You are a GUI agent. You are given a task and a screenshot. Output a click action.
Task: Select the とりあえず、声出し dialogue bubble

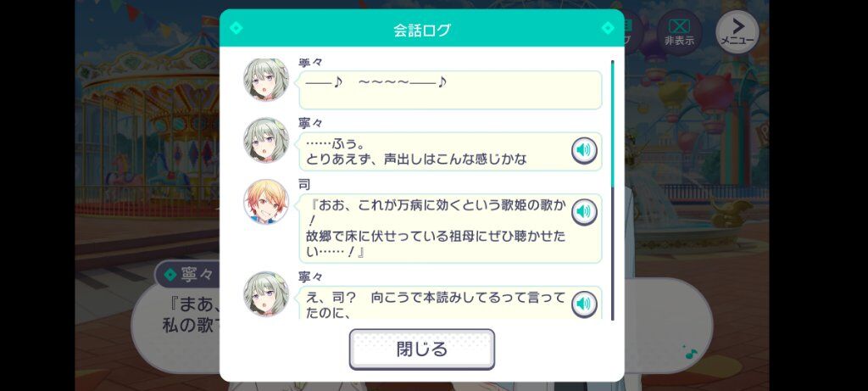[x=450, y=151]
